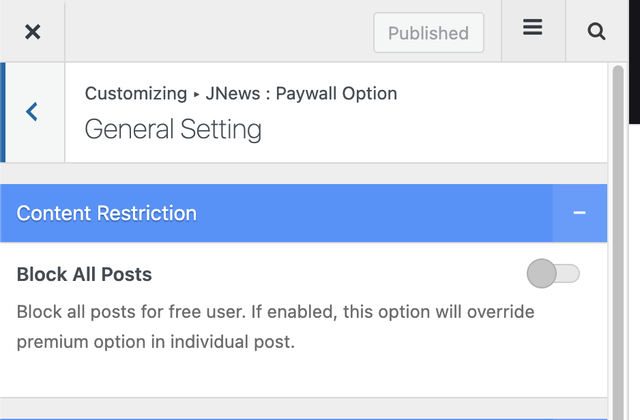Click the dark preview area at right edge
The width and height of the screenshot is (640, 420).
tap(634, 61)
